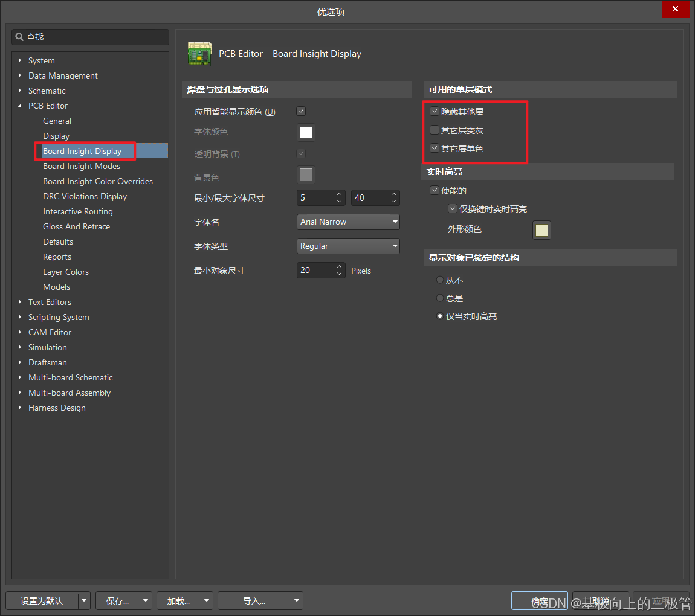Image resolution: width=695 pixels, height=616 pixels.
Task: Decrease maximum font size value
Action: click(393, 202)
